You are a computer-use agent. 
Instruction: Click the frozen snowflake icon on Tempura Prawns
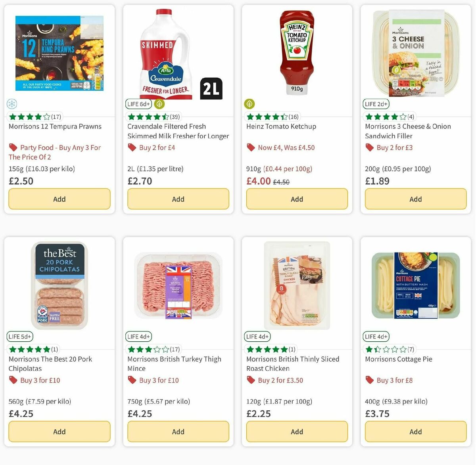coord(12,104)
